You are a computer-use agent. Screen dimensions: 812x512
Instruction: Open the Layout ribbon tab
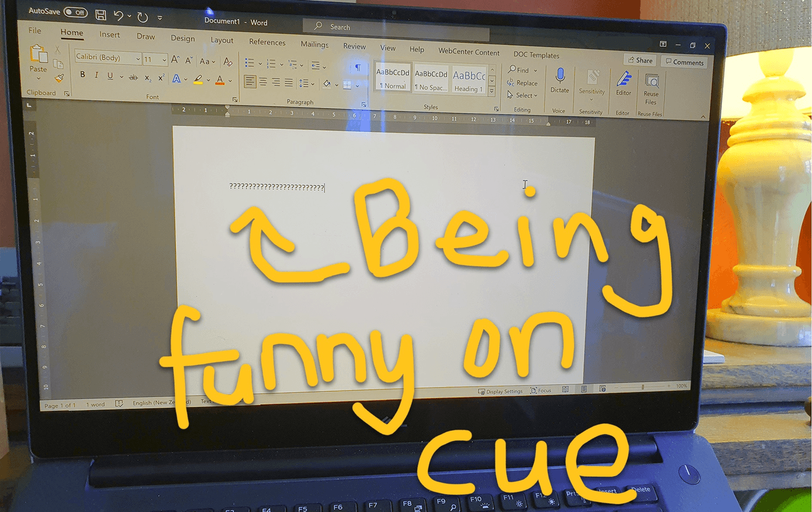[x=222, y=40]
